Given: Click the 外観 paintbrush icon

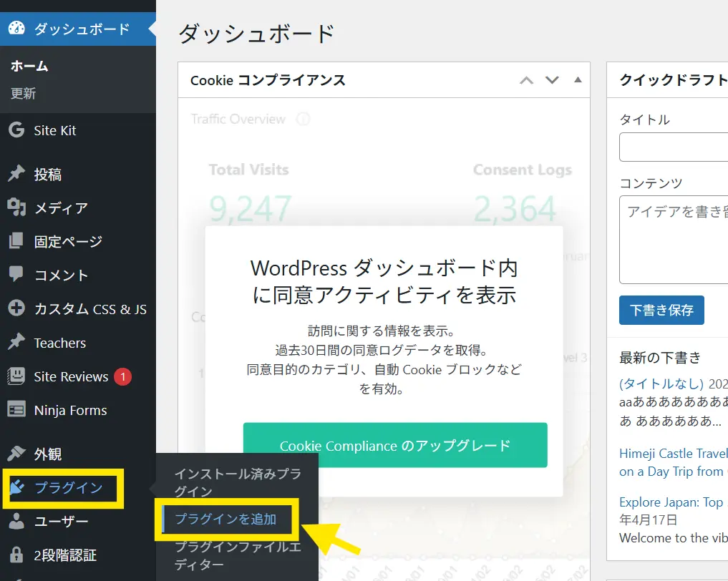Looking at the screenshot, I should [x=16, y=454].
